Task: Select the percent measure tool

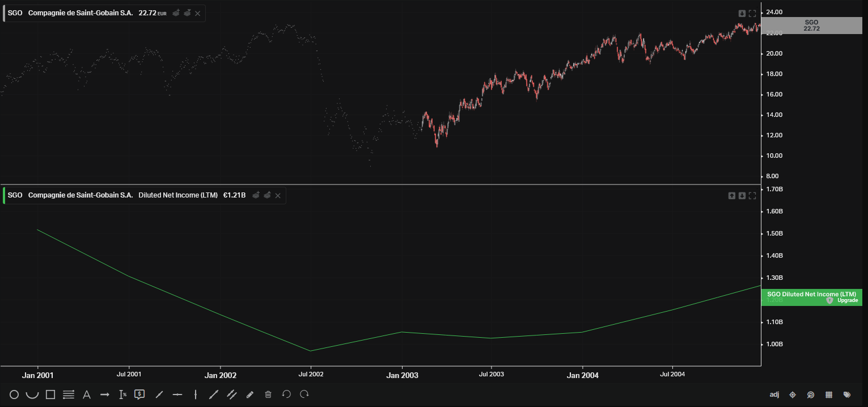Action: point(123,395)
